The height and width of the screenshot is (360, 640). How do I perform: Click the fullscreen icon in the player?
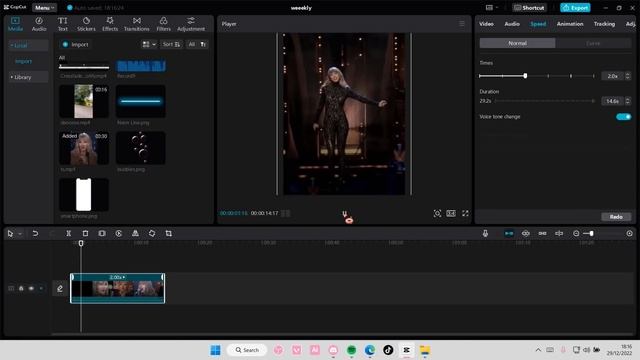coord(465,213)
